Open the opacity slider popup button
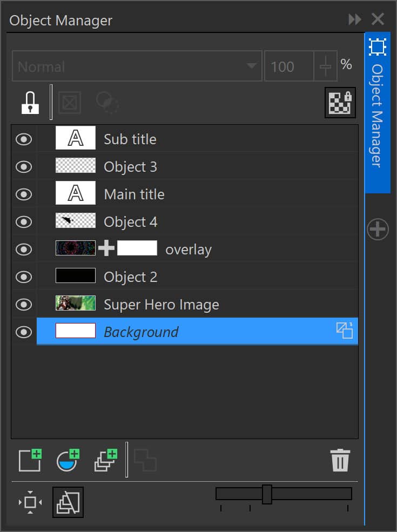The image size is (397, 532). click(325, 66)
